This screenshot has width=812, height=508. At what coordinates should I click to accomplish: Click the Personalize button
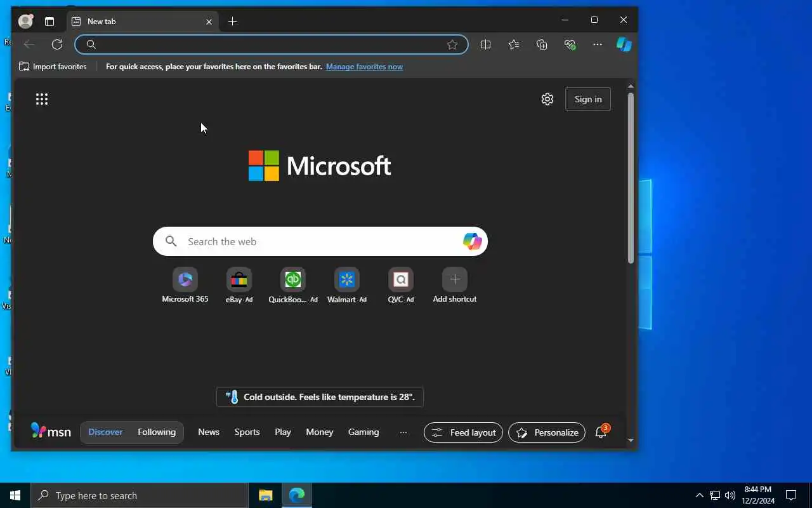(547, 432)
